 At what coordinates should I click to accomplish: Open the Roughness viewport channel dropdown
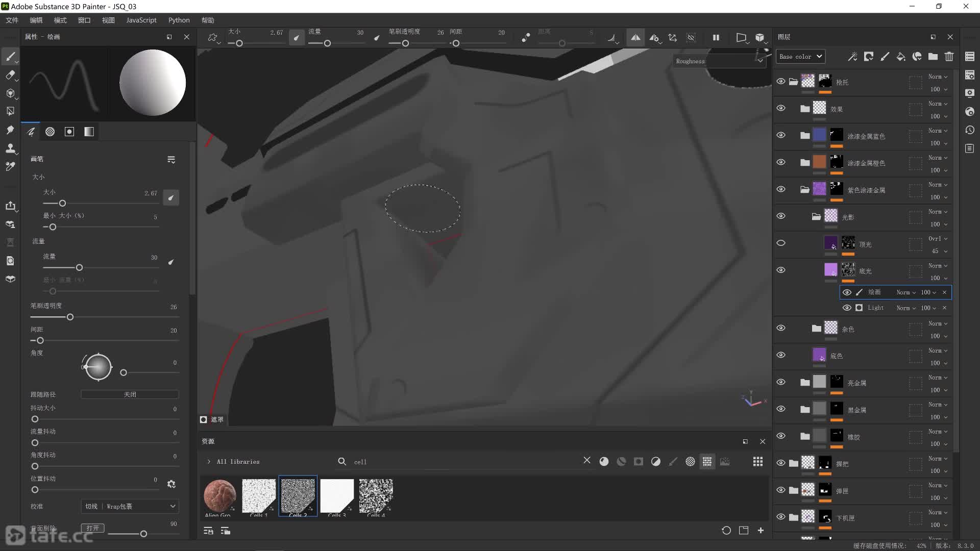click(719, 61)
